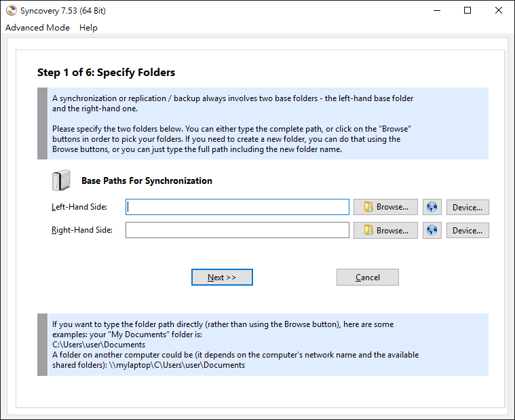
Task: Maximize the Syncovery window
Action: tap(468, 10)
